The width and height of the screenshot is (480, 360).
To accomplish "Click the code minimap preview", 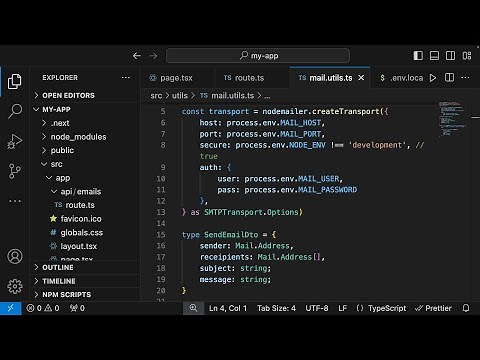I will pos(452,119).
